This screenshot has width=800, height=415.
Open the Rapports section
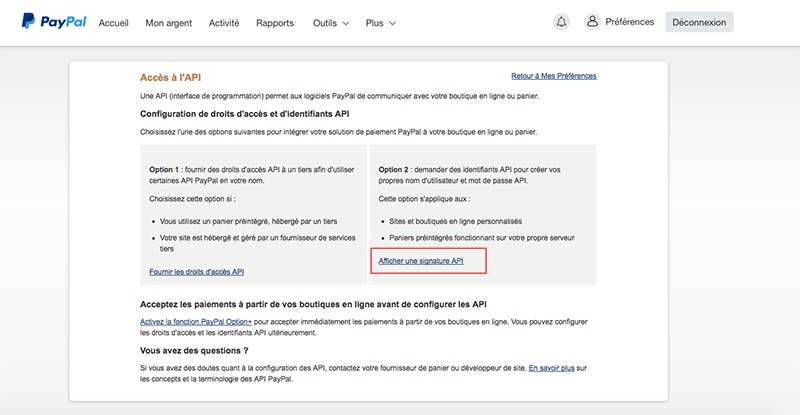pos(275,22)
